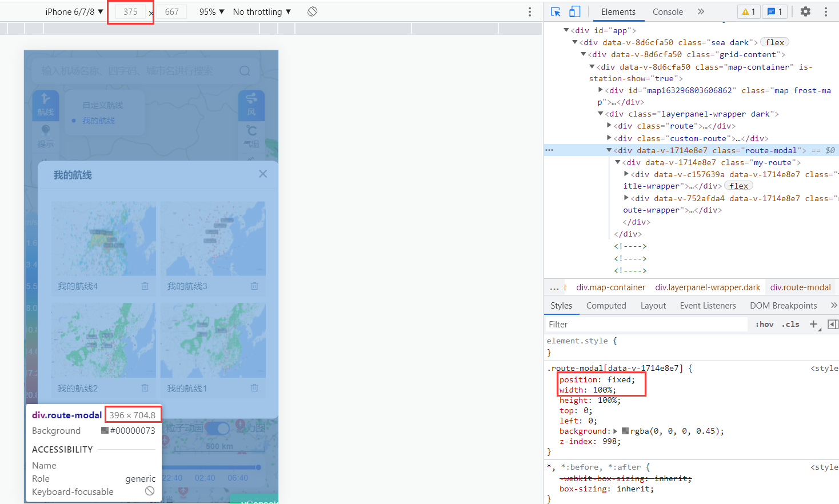Collapse the grid-content div node
This screenshot has height=504, width=839.
coord(584,54)
